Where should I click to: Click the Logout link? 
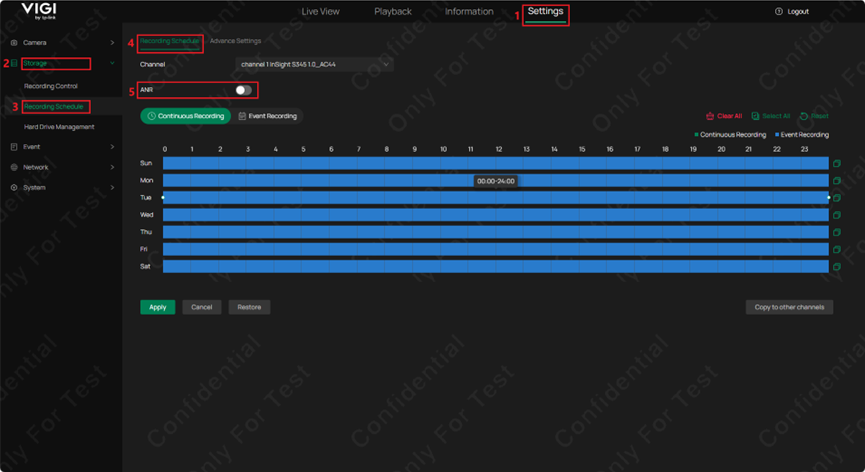pyautogui.click(x=798, y=12)
